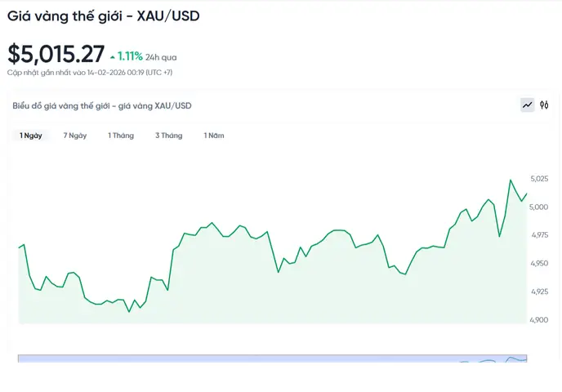
Task: Select the 1 Ngày time range
Action: point(31,136)
